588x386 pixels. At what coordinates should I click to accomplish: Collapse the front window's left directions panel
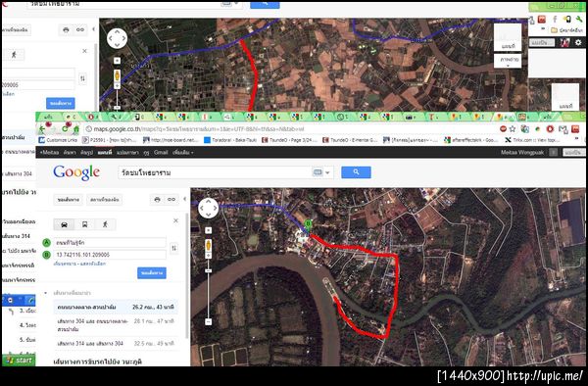(185, 199)
